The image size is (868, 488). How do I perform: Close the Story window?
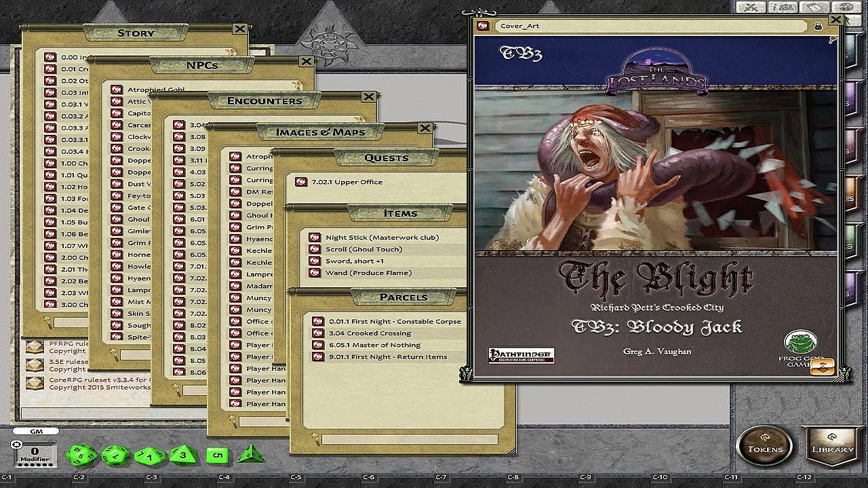[239, 28]
